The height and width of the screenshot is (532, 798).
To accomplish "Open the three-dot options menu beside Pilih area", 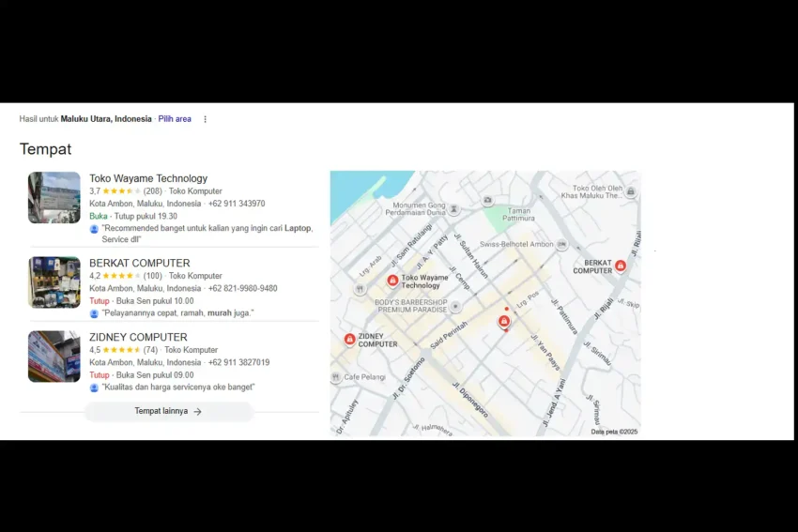I will coord(205,119).
